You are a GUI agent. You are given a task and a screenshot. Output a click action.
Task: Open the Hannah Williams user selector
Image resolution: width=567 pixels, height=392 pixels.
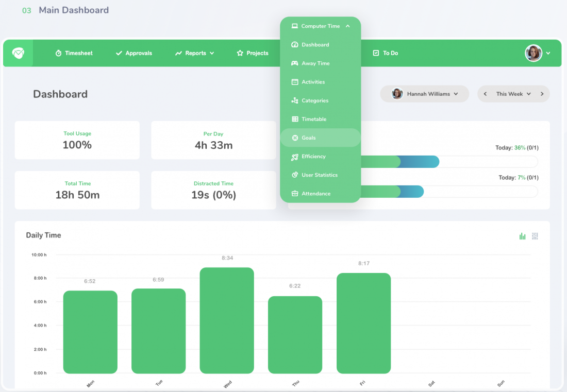click(425, 94)
